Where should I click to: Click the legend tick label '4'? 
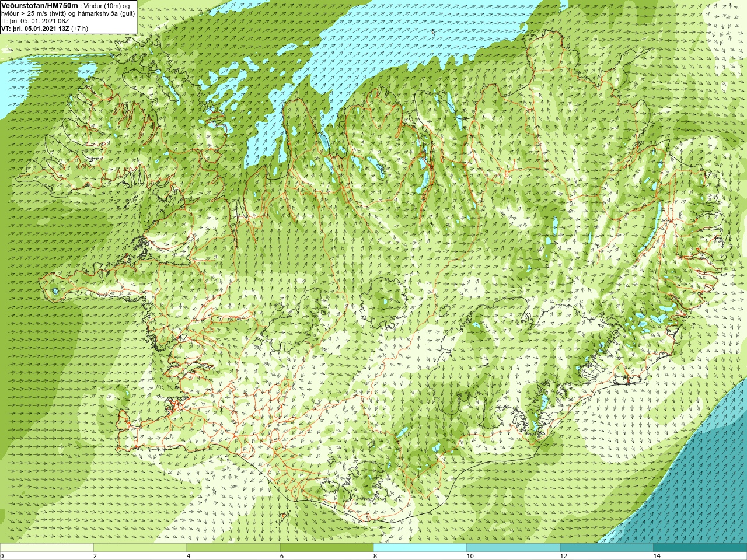click(x=189, y=556)
